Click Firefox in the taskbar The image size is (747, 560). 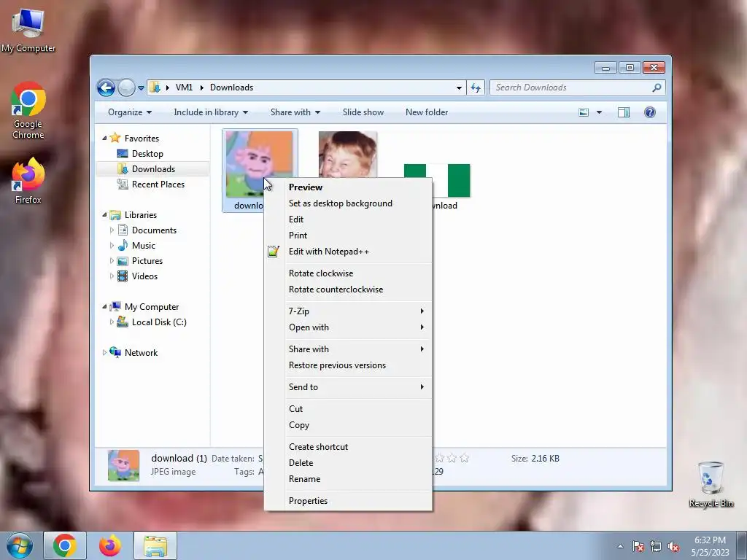[x=110, y=545]
